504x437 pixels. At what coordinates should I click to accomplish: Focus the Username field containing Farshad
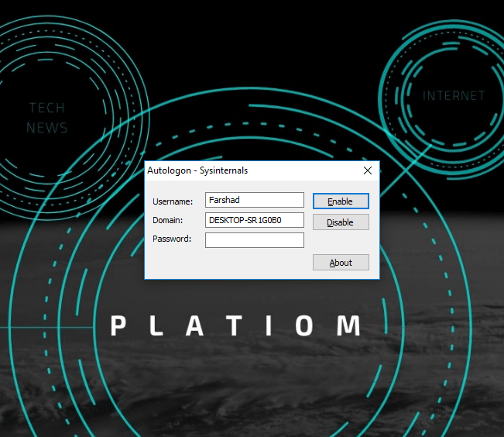(255, 200)
